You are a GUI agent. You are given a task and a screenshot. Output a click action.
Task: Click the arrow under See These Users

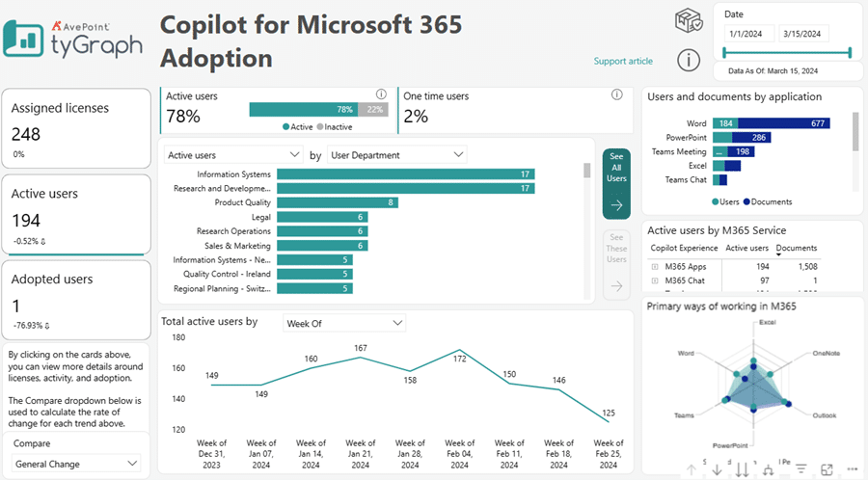pos(616,286)
